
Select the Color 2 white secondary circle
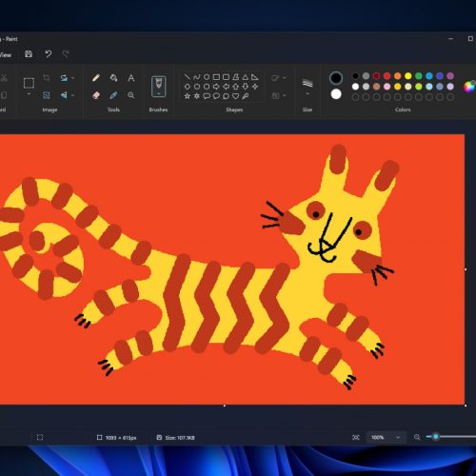point(336,94)
